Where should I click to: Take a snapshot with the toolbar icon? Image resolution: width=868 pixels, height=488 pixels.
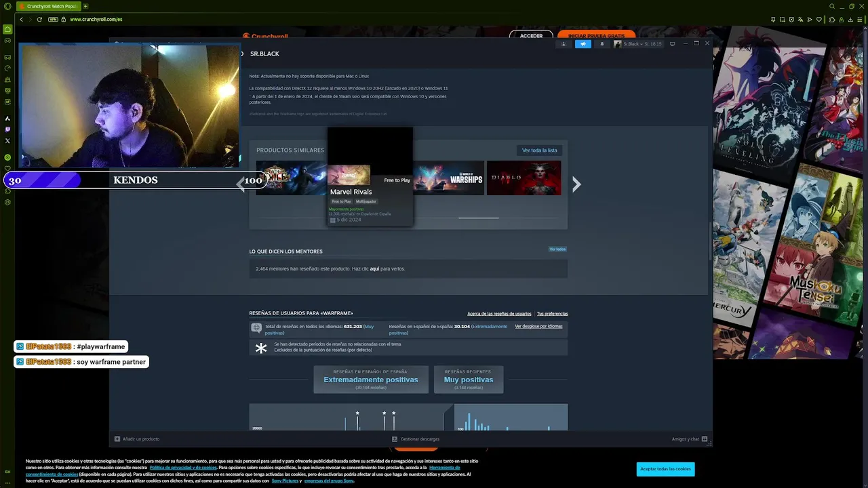point(782,20)
